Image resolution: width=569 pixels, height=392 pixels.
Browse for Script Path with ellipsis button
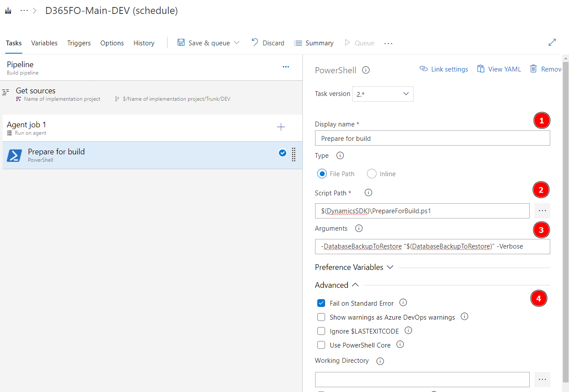tap(542, 211)
